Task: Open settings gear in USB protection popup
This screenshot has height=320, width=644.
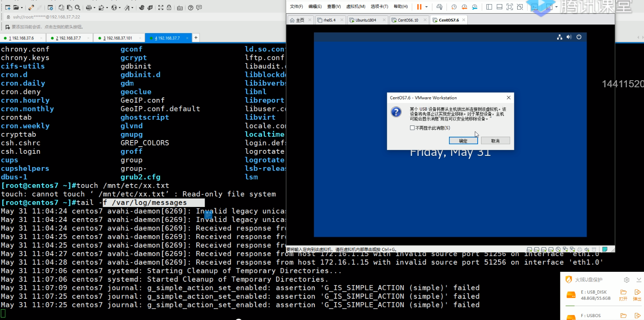Action: pyautogui.click(x=627, y=280)
